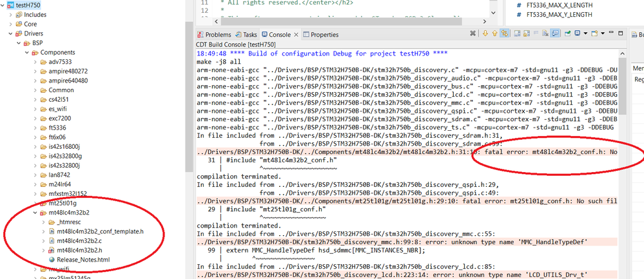644x279 pixels.
Task: Toggle Show Error In Editor button
Action: (x=504, y=34)
